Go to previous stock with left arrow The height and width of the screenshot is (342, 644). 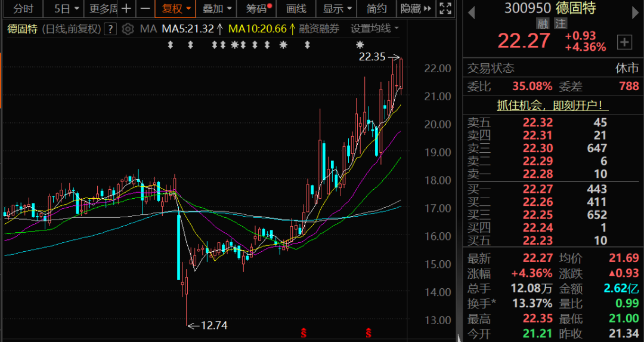(471, 11)
